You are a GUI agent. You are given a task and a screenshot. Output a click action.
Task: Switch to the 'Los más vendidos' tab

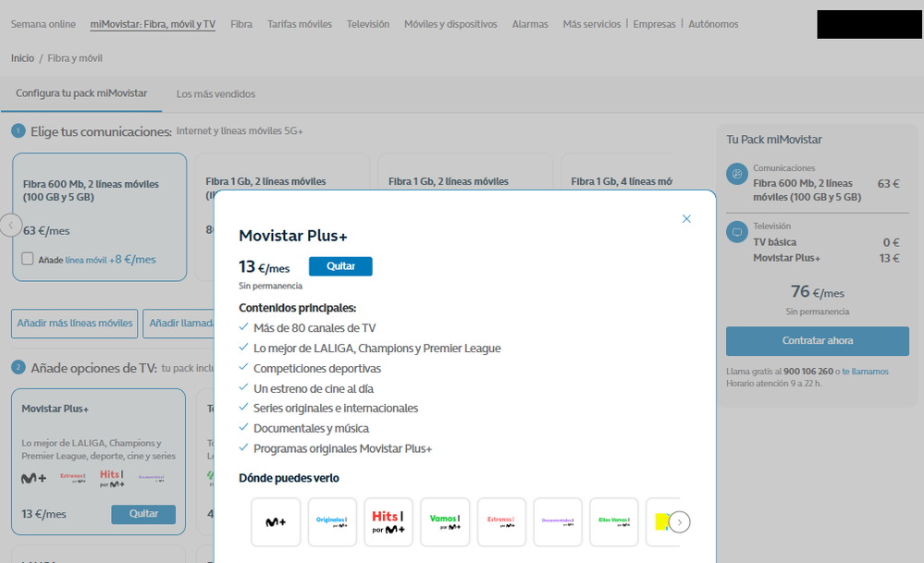click(x=216, y=94)
